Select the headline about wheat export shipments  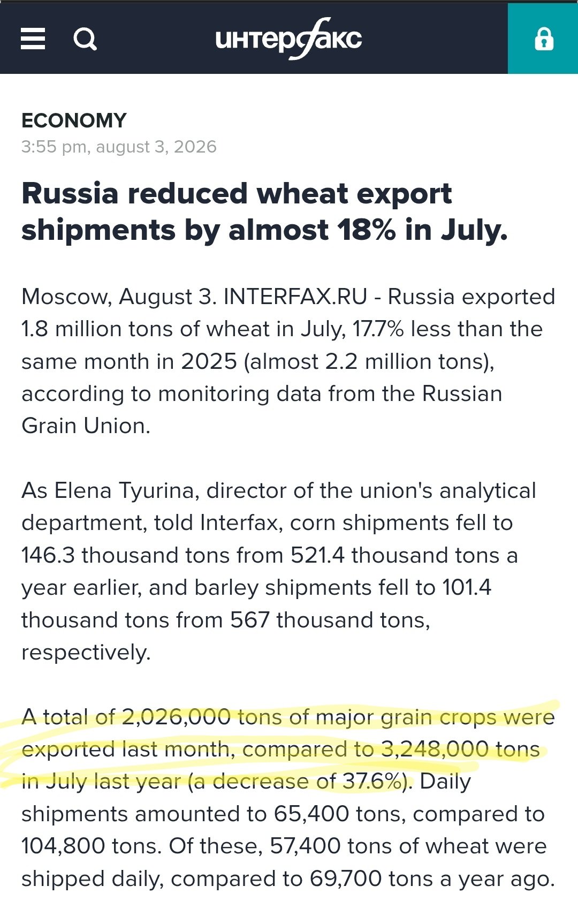coord(264,211)
